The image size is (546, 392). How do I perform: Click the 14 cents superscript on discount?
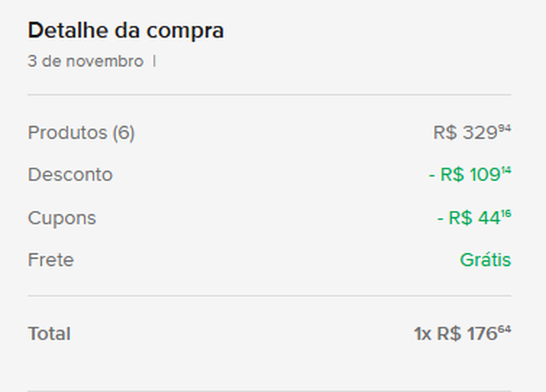(x=506, y=170)
